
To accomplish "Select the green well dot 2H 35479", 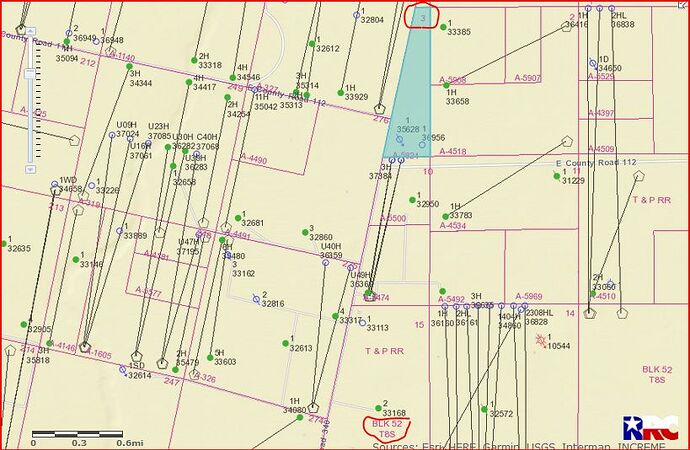I will point(176,370).
